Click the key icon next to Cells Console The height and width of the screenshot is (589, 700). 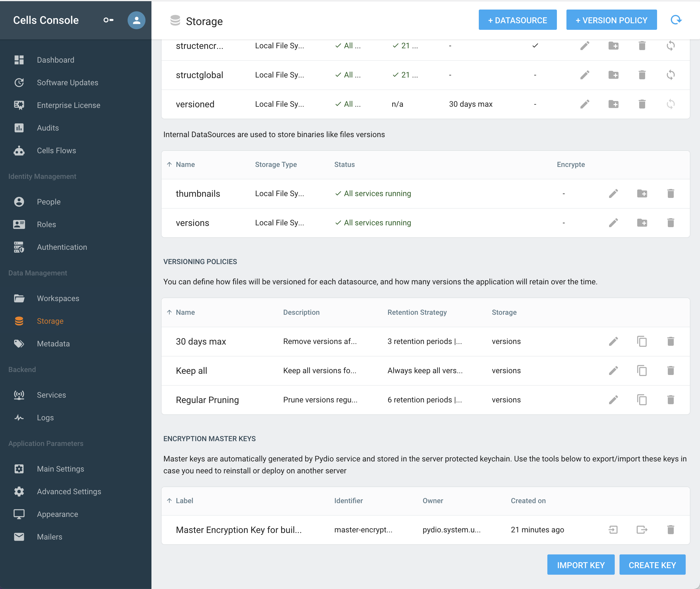(108, 20)
